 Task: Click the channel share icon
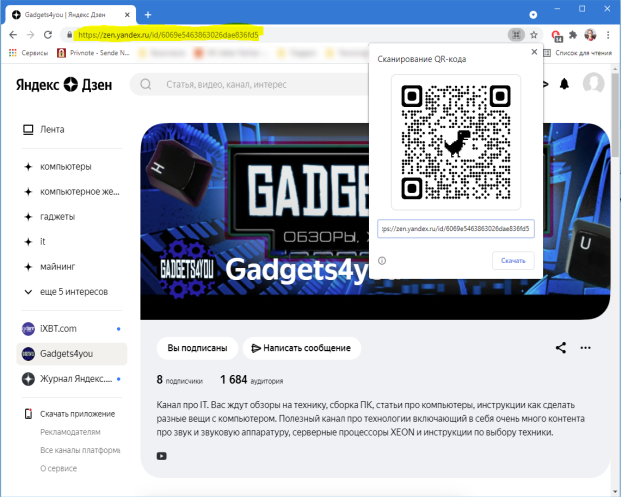[x=561, y=348]
